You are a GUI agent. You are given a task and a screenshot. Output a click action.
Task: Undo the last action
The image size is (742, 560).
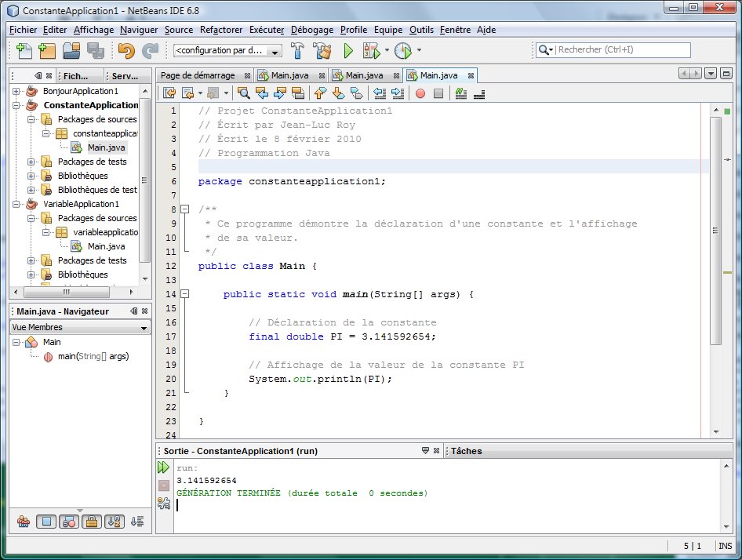(x=126, y=50)
